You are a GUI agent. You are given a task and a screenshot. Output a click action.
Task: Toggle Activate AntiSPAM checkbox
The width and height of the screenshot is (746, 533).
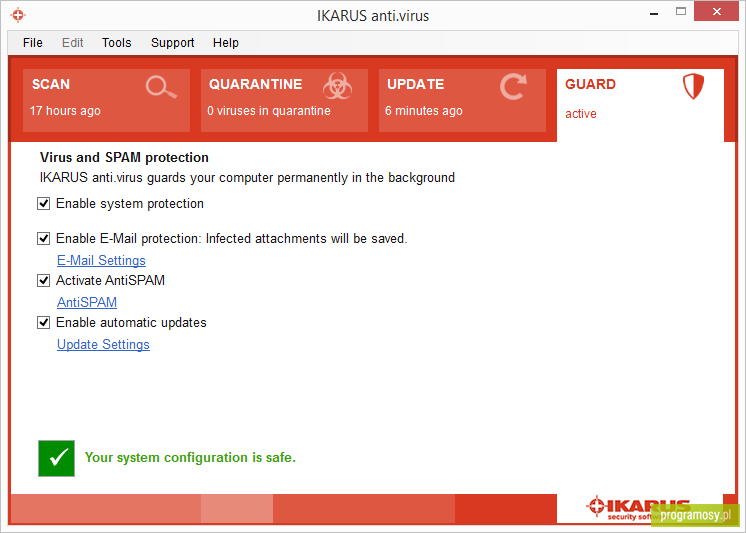point(43,281)
